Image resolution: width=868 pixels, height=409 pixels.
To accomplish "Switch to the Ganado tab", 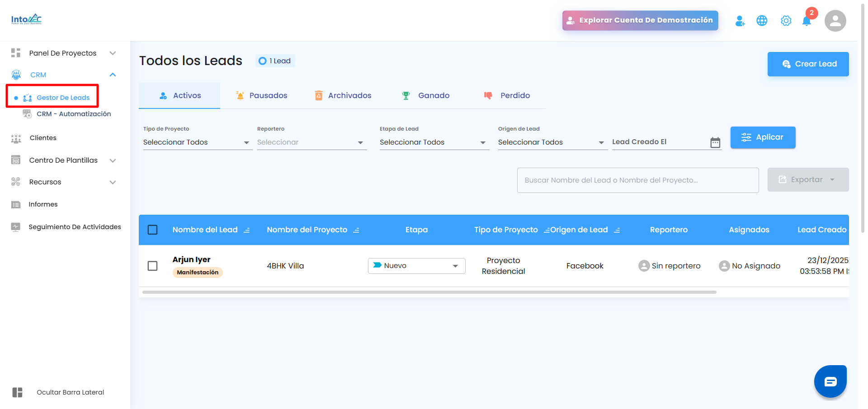I will coord(425,95).
